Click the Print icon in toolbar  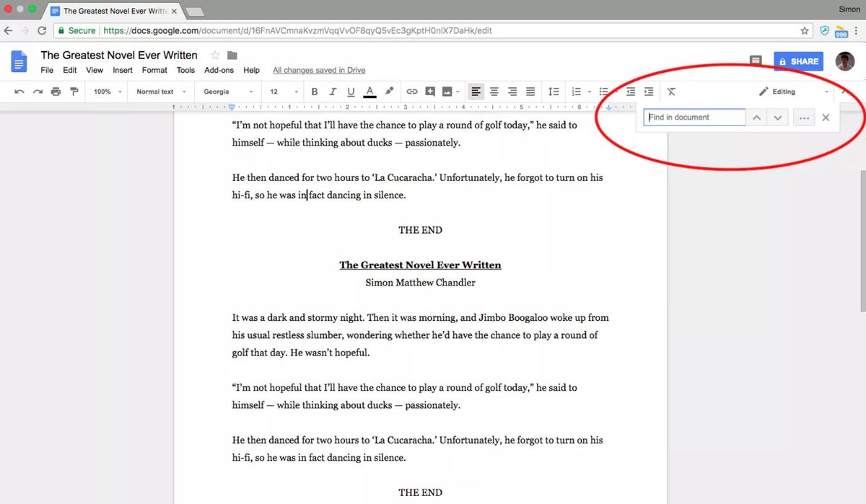click(x=56, y=92)
